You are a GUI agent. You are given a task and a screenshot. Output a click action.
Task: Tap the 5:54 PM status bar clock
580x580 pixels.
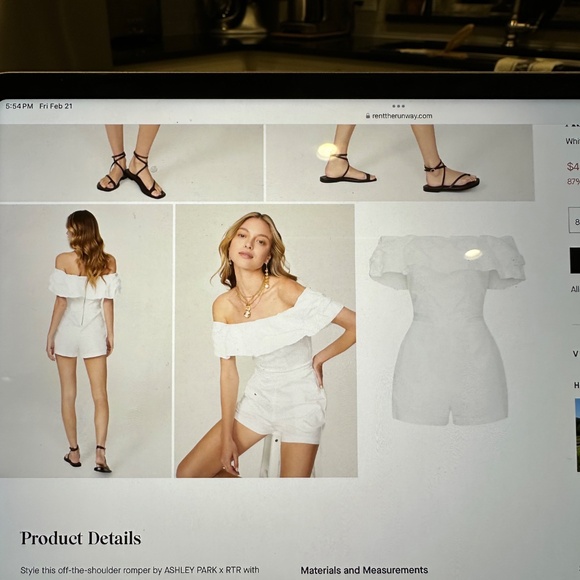[19, 106]
